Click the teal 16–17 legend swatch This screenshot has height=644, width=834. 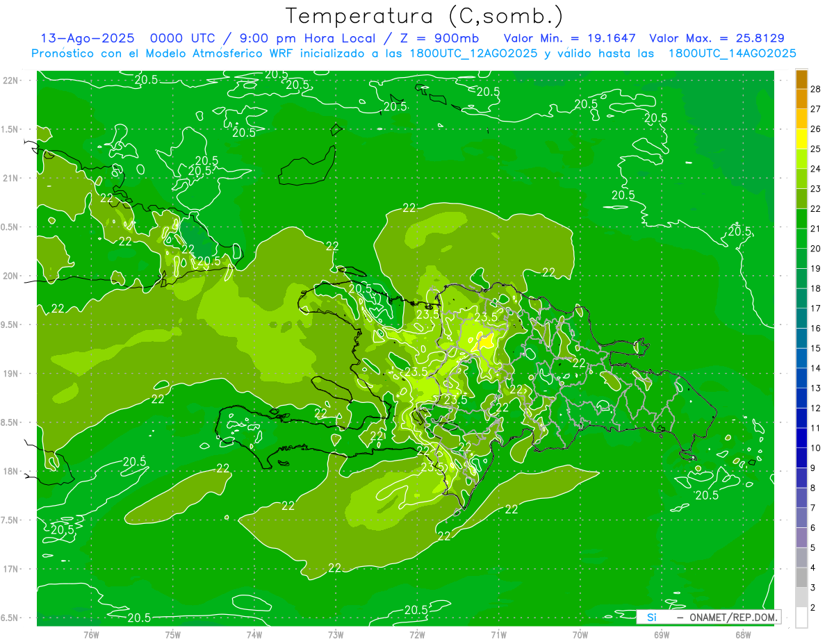coord(801,319)
